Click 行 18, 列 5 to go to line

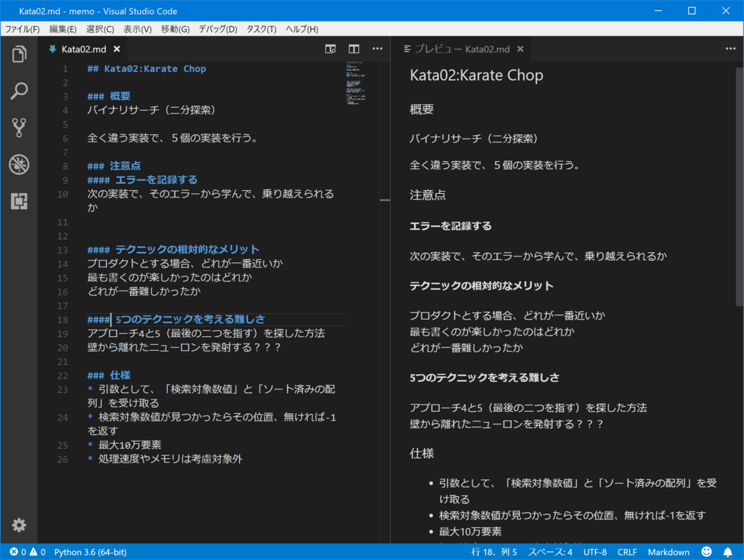496,552
